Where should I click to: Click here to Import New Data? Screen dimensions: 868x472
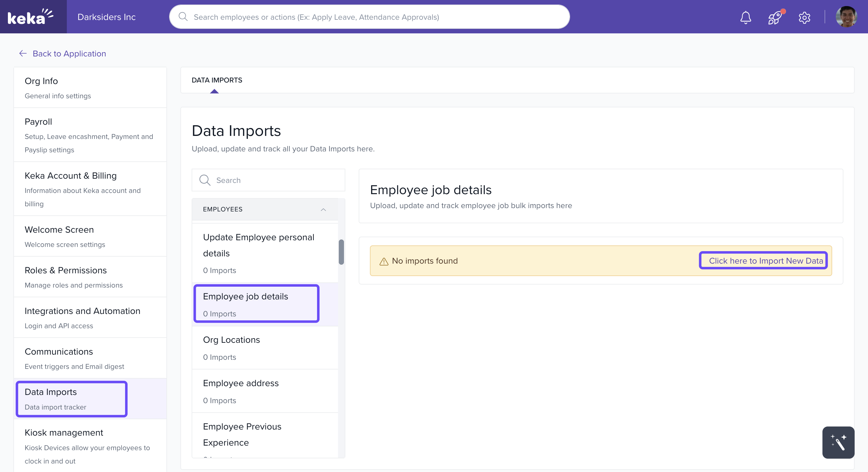pos(766,261)
